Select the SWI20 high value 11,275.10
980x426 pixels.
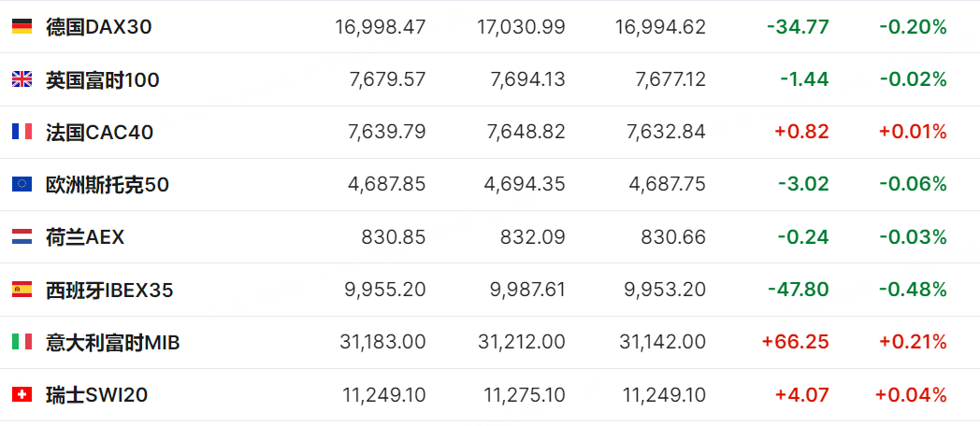point(525,395)
